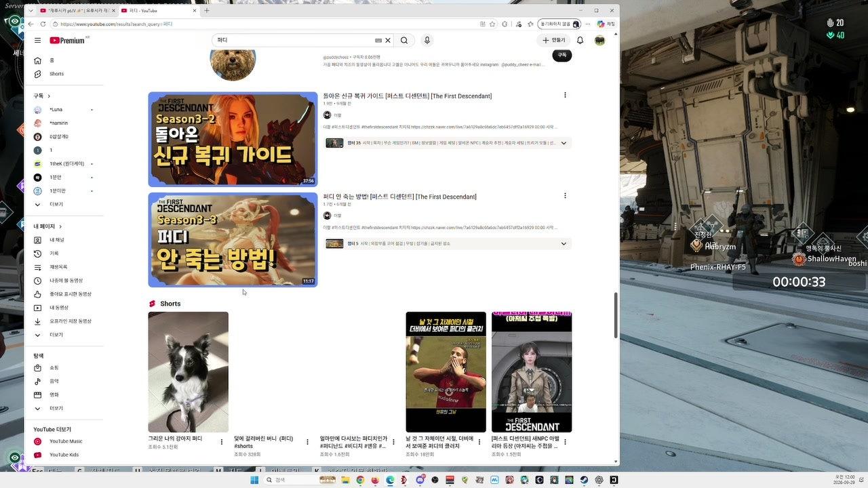Image resolution: width=868 pixels, height=488 pixels.
Task: Open the Music item under Explore
Action: 64,382
